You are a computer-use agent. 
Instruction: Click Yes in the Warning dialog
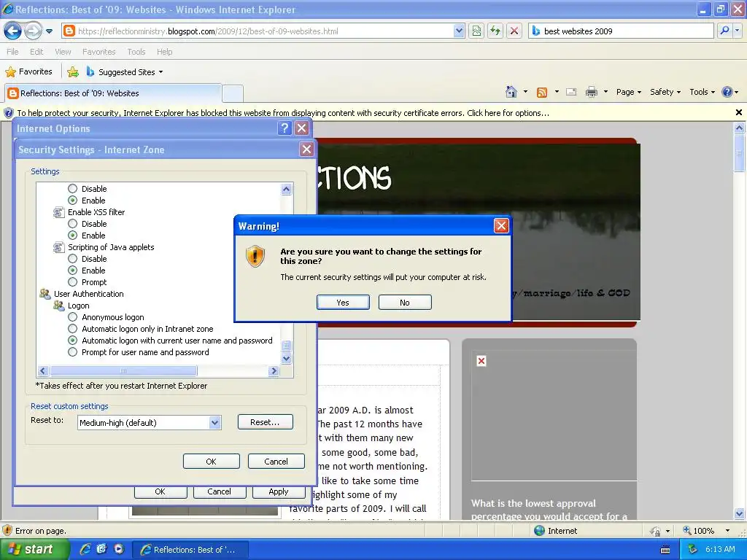(x=343, y=303)
